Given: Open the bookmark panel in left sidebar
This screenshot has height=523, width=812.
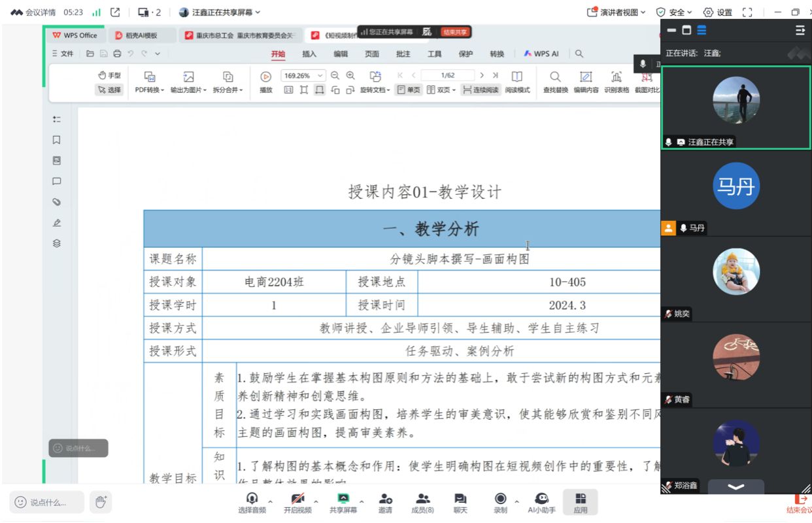Looking at the screenshot, I should pyautogui.click(x=57, y=140).
